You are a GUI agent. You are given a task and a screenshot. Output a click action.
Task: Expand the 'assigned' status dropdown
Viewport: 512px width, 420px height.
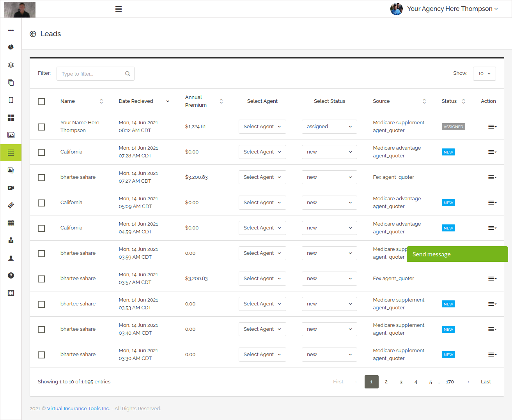(x=329, y=127)
